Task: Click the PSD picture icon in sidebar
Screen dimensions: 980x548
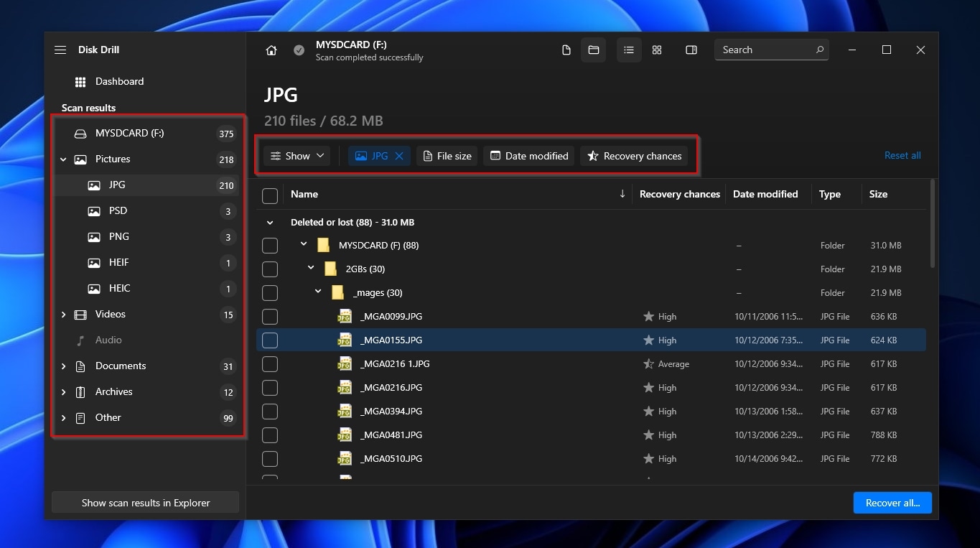Action: point(94,211)
